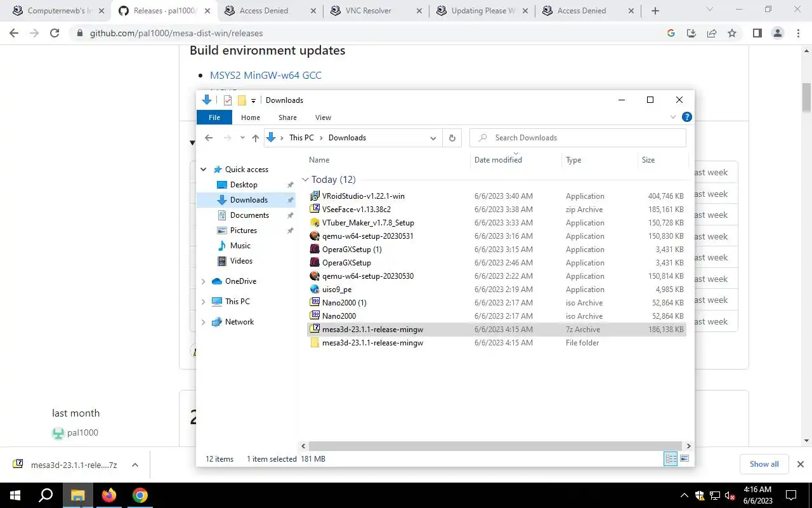Click Show all downloads button
Image resolution: width=812 pixels, height=508 pixels.
pyautogui.click(x=764, y=464)
